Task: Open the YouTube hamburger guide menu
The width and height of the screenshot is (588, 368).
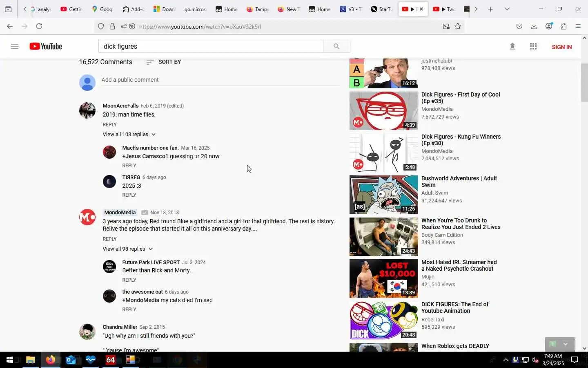Action: pos(15,46)
